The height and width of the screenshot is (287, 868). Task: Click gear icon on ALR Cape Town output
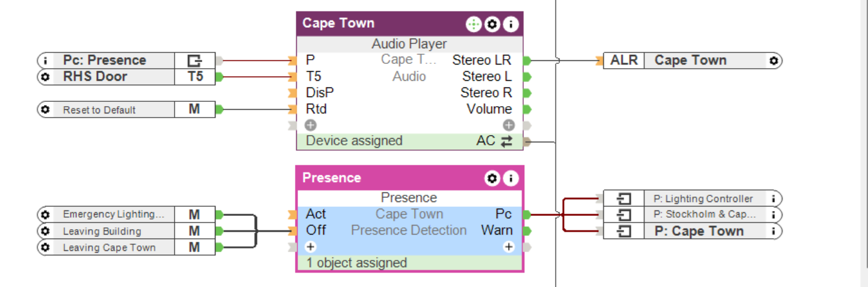click(774, 60)
